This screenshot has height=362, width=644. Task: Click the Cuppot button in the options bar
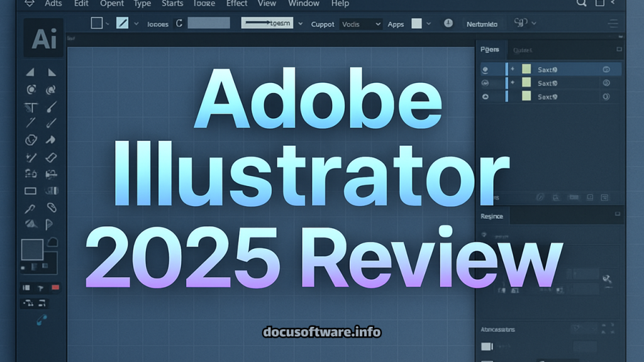pos(323,24)
